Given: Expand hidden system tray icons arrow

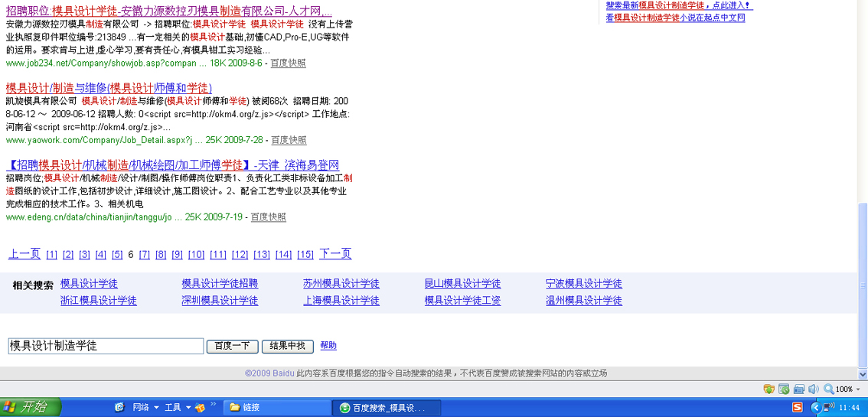Looking at the screenshot, I should (x=815, y=407).
